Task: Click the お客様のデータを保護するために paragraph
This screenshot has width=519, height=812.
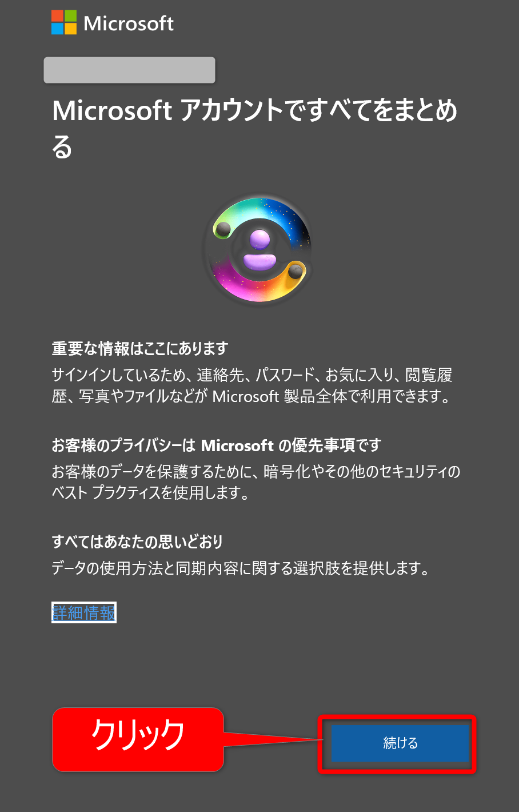Action: coord(256,482)
